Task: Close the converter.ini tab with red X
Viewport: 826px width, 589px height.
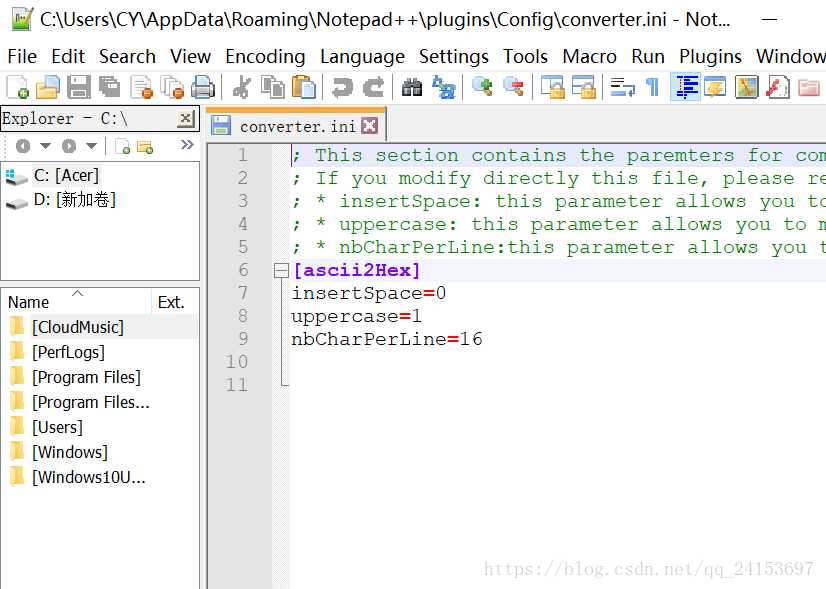Action: [x=370, y=126]
